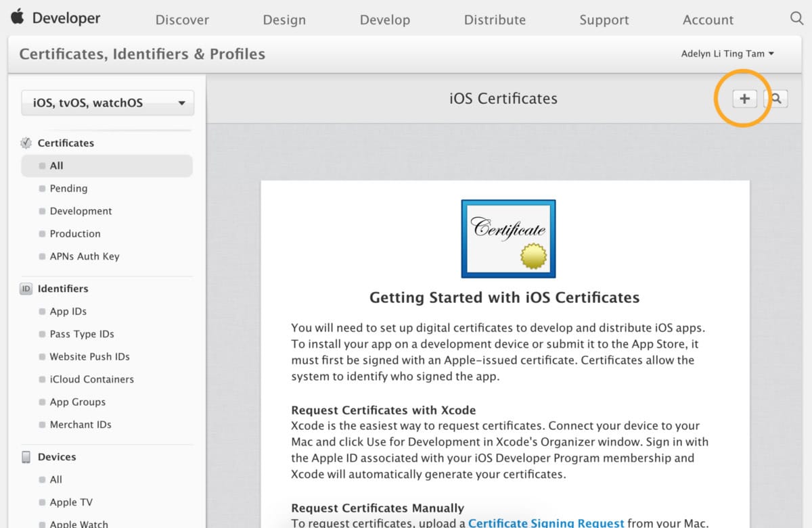812x528 pixels.
Task: Open the Design menu
Action: click(284, 20)
